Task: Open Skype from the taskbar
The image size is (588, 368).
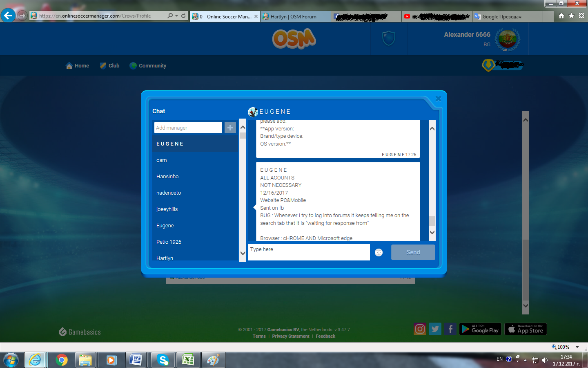Action: 163,360
